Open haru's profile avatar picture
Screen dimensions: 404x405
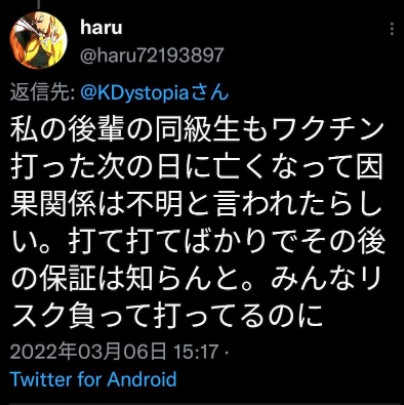38,40
